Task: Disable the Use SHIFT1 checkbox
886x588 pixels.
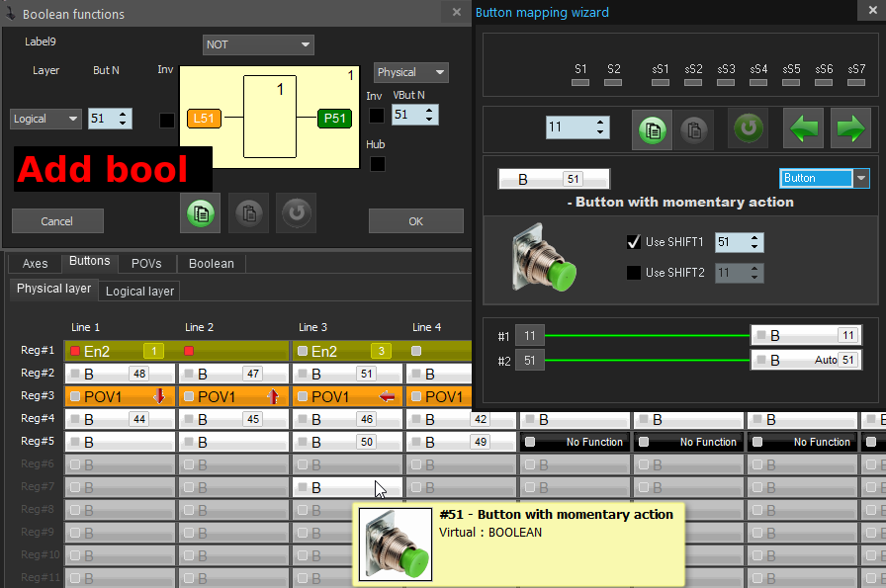Action: pos(634,242)
